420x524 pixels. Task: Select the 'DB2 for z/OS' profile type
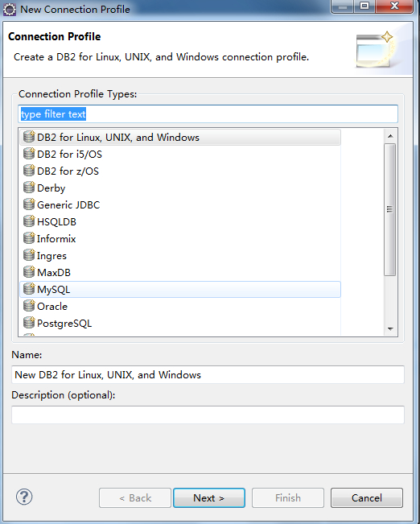[180, 171]
